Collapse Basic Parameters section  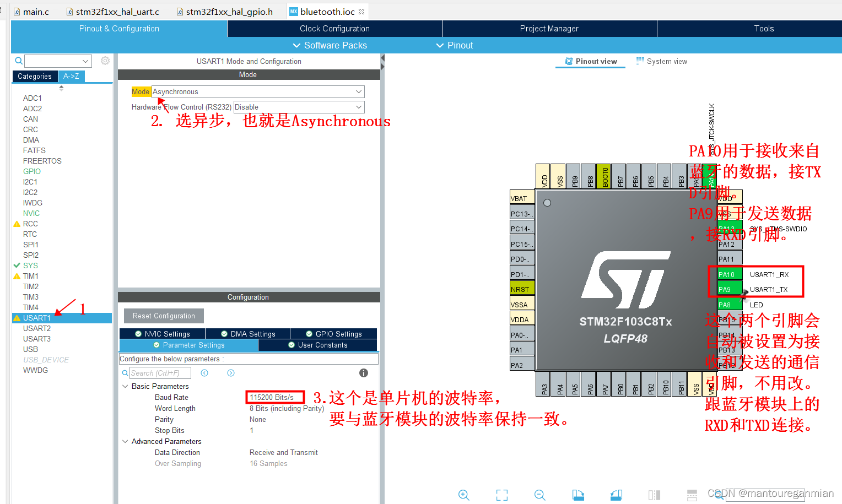125,386
